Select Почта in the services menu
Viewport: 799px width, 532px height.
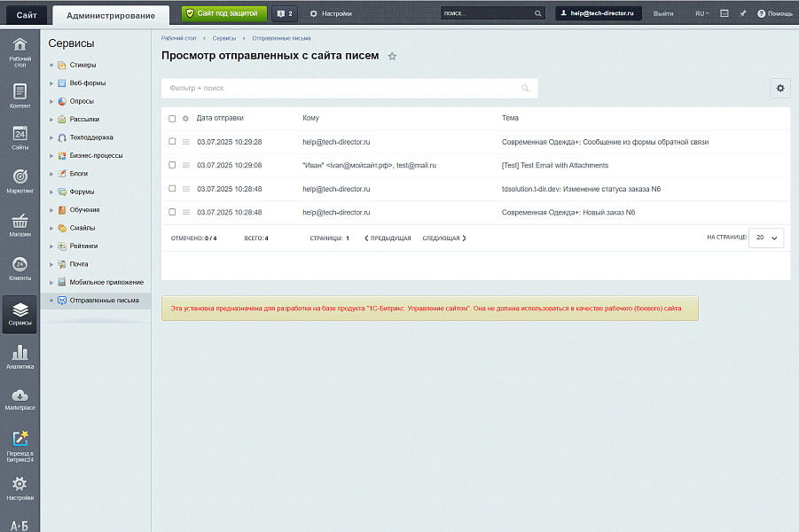[79, 264]
